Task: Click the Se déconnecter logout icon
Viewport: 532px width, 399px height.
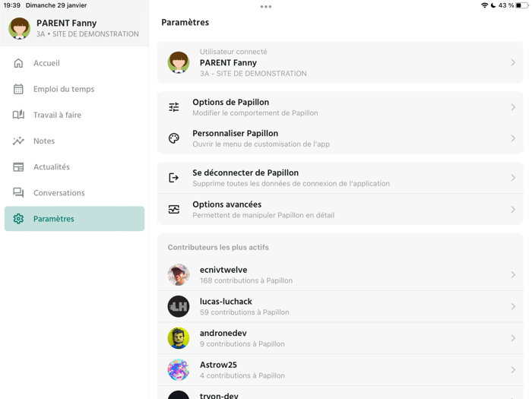Action: point(174,178)
